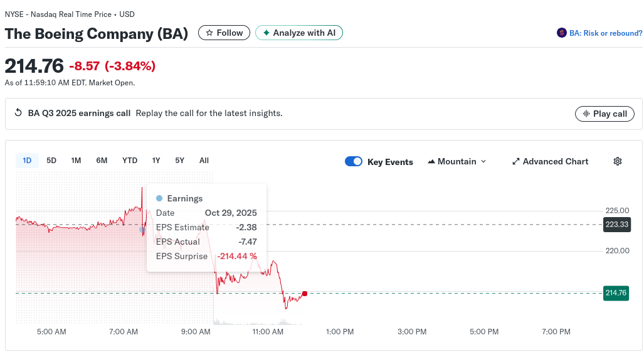Select the 6M time range tab
The height and width of the screenshot is (352, 644).
(102, 161)
